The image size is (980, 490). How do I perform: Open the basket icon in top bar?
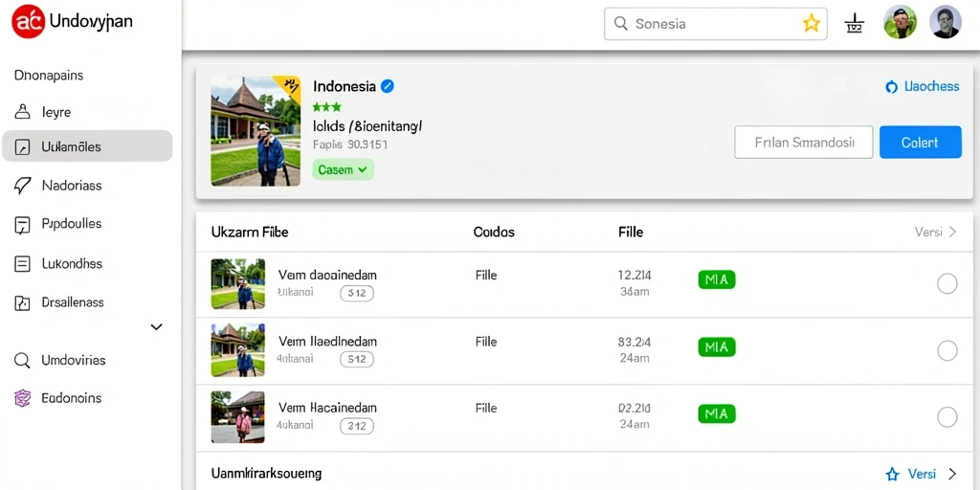point(854,24)
